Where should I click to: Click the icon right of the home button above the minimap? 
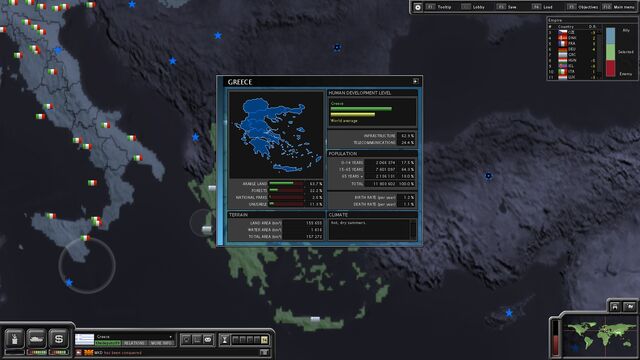click(x=630, y=307)
